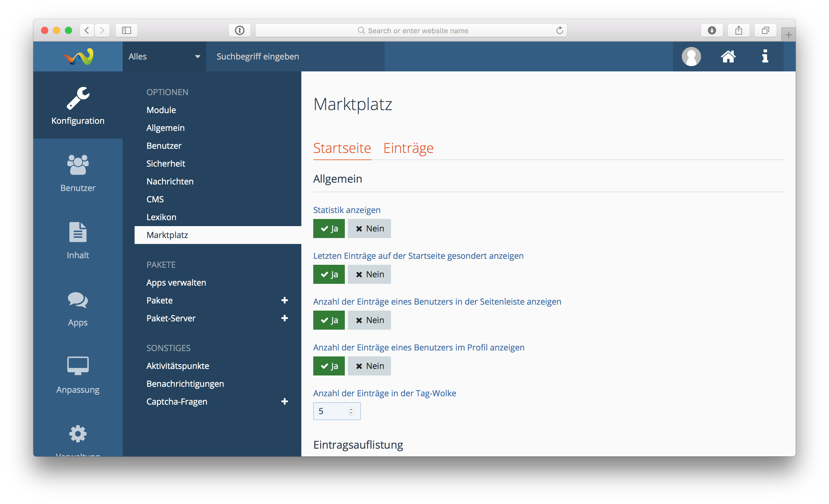Choose Ja for Letzten Einträge gesondert anzeigen

coord(329,274)
